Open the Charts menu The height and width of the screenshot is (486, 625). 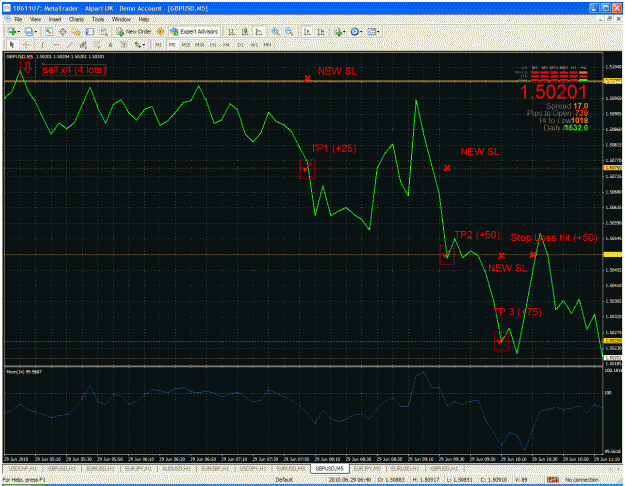(76, 19)
